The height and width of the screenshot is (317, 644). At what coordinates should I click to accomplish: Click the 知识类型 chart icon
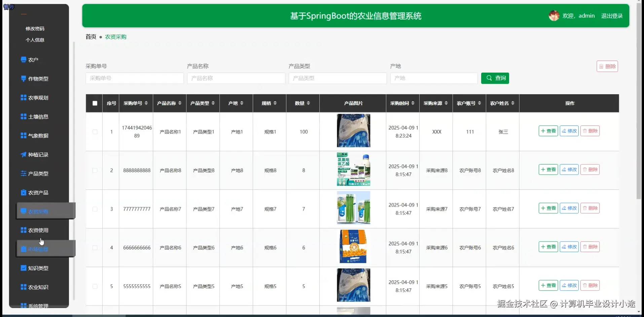coord(24,268)
